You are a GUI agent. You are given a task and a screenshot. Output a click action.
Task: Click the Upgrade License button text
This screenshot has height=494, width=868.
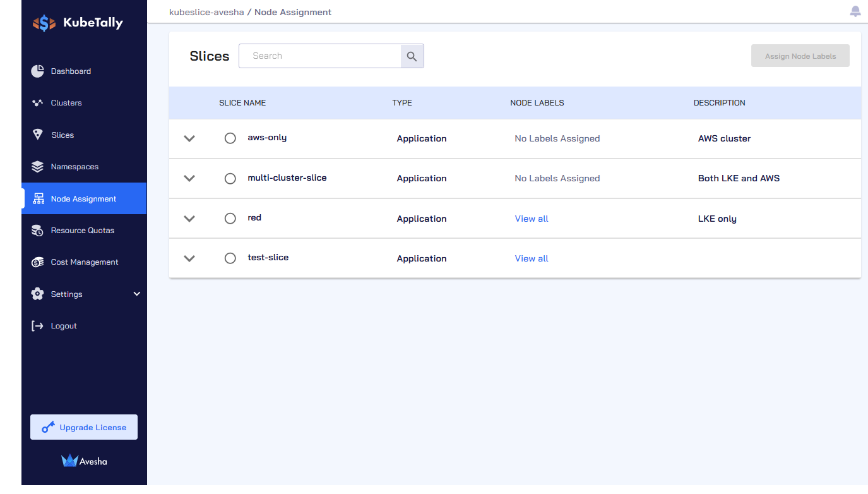pyautogui.click(x=93, y=428)
